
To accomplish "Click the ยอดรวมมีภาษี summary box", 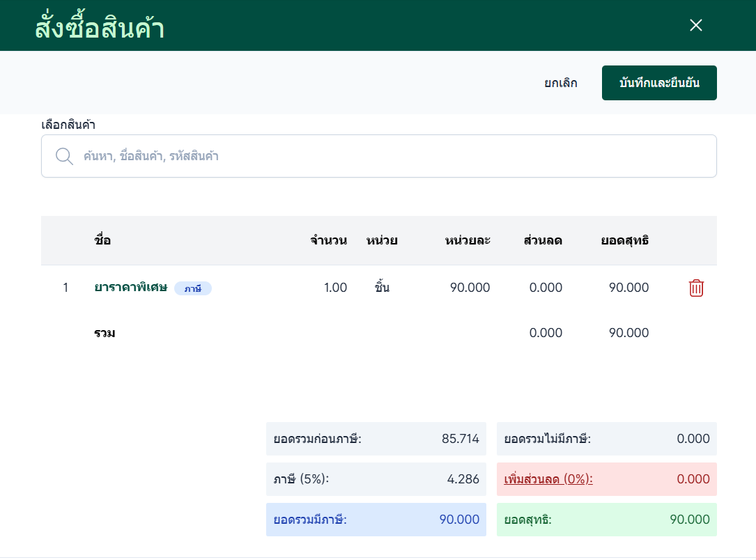I will click(x=376, y=520).
